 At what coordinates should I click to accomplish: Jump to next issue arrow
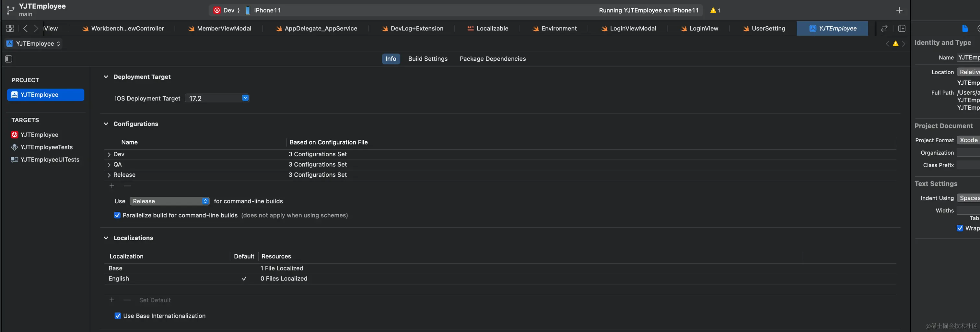click(904, 44)
